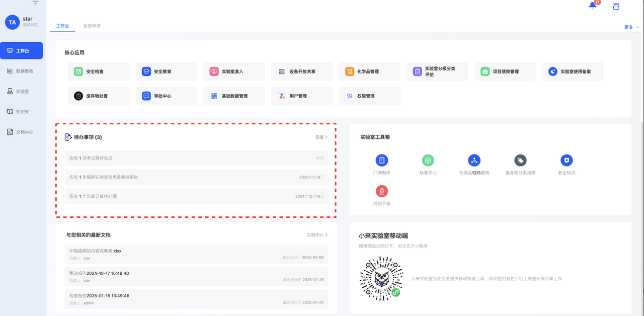The width and height of the screenshot is (644, 316).
Task: Switch to the 工作台 tab
Action: pyautogui.click(x=62, y=26)
